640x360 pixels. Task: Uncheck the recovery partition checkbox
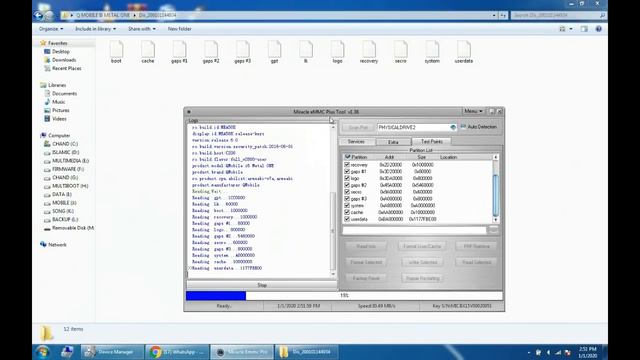click(347, 164)
